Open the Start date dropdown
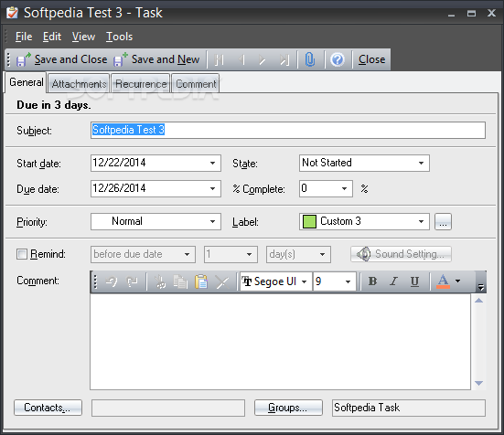 pos(212,163)
